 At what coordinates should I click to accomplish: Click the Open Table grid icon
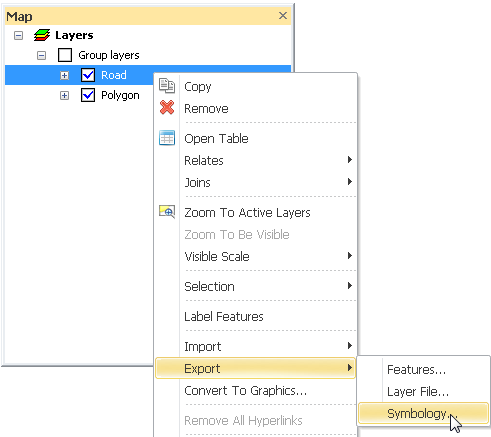tap(167, 138)
